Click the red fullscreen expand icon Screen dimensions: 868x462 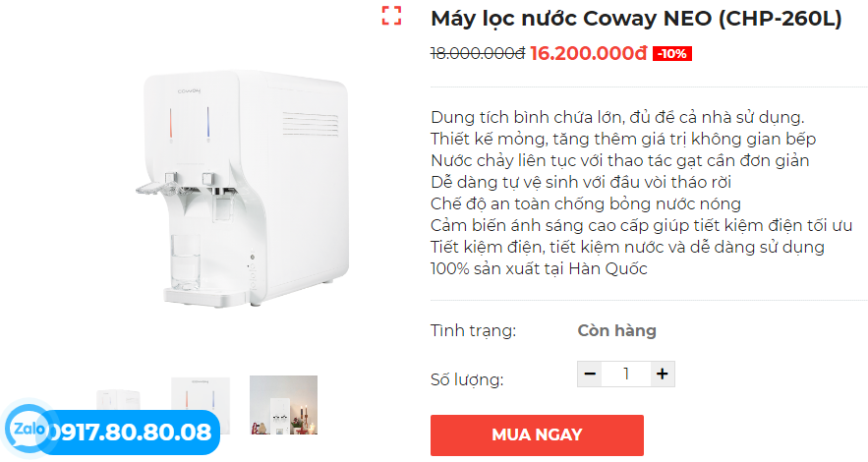391,16
